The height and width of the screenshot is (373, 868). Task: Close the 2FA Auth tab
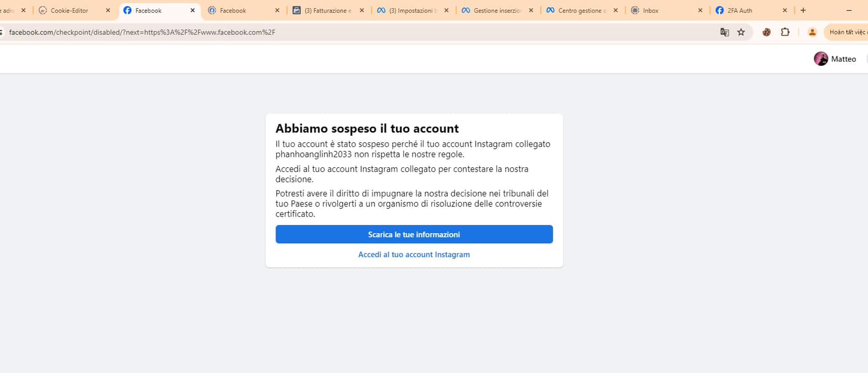click(x=785, y=10)
